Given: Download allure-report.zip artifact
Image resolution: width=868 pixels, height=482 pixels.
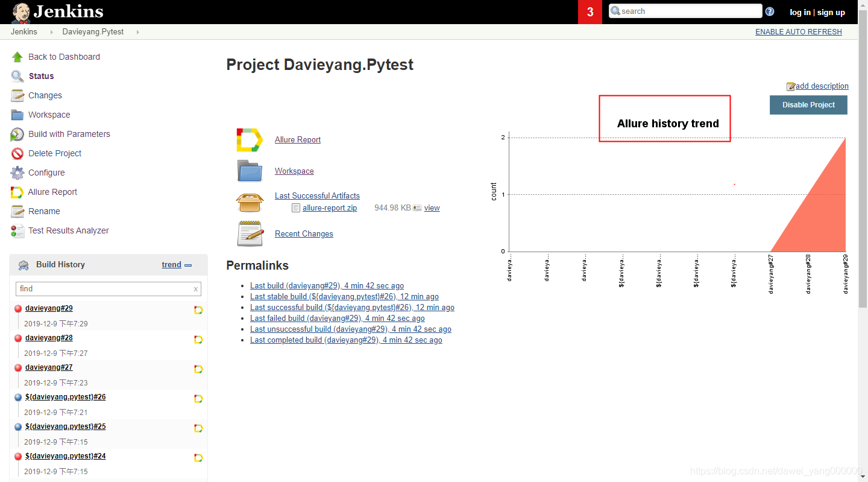Looking at the screenshot, I should tap(330, 208).
